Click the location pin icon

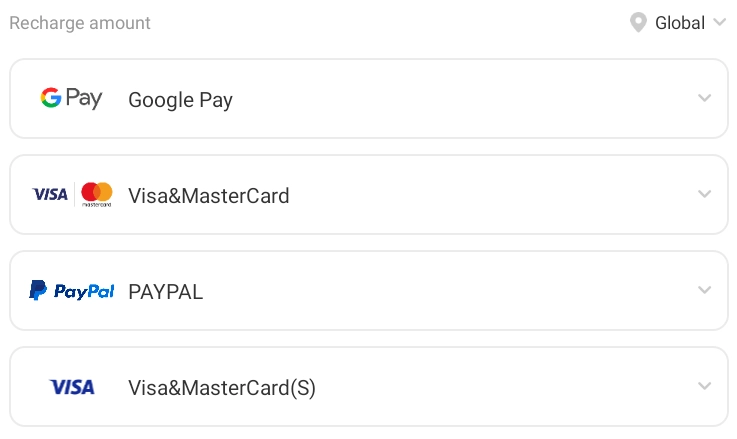(x=638, y=23)
